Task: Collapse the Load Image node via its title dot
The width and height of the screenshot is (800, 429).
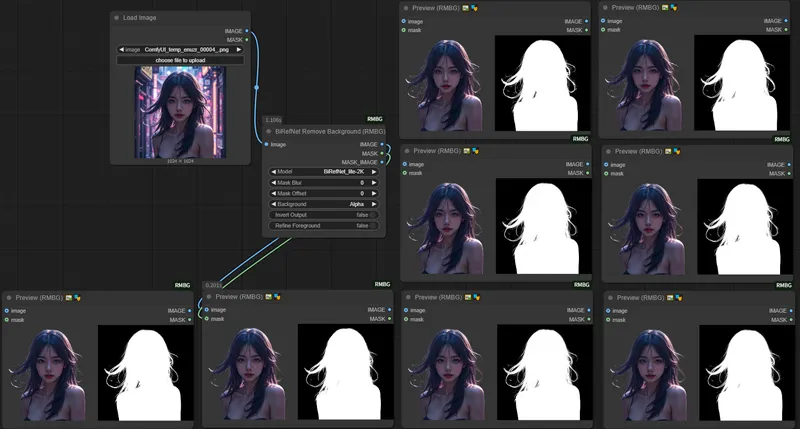Action: pyautogui.click(x=117, y=18)
